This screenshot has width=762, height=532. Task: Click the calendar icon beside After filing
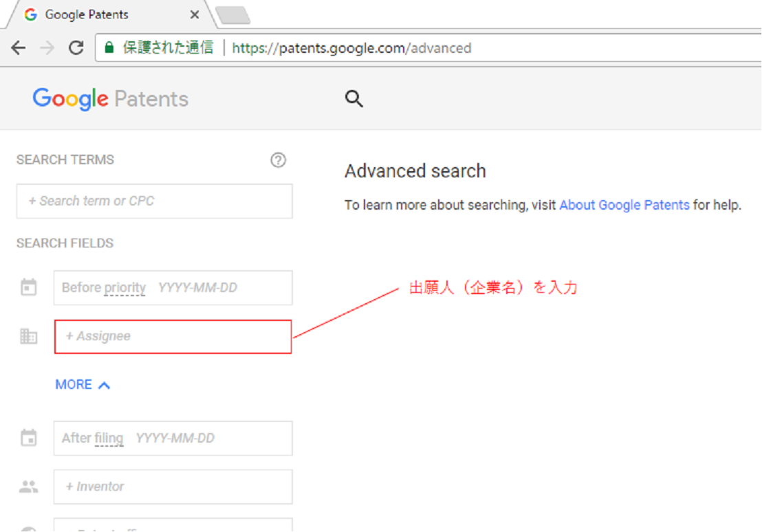tap(29, 438)
